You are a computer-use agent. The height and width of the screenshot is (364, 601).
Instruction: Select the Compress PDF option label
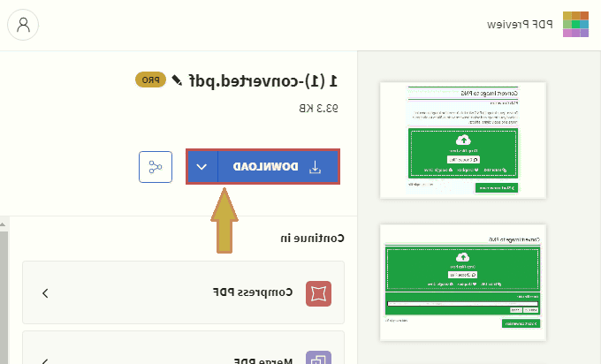pos(252,293)
